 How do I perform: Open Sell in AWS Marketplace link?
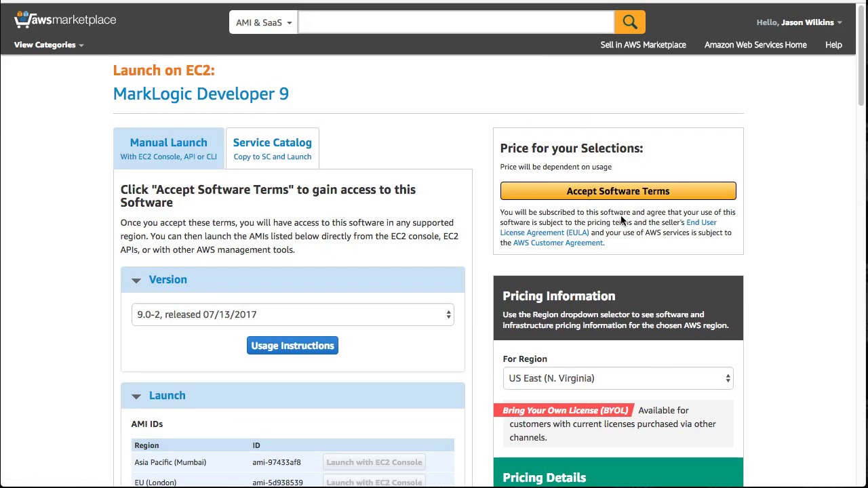tap(643, 45)
